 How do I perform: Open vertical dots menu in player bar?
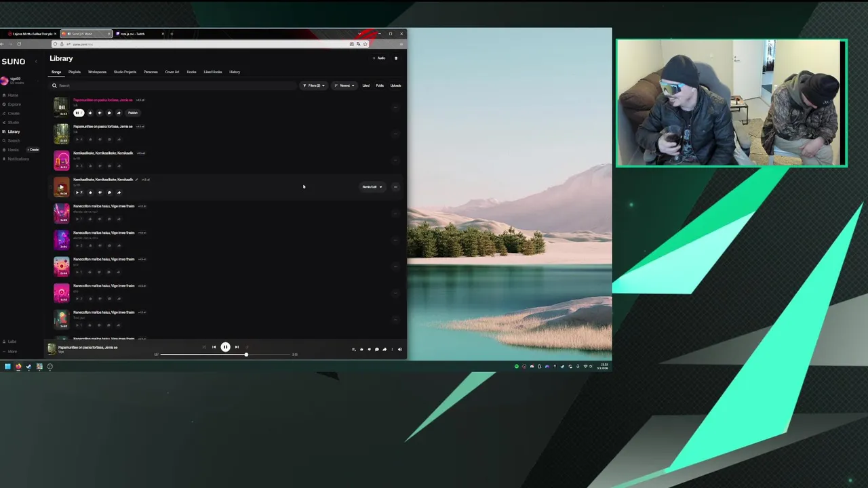coord(392,349)
